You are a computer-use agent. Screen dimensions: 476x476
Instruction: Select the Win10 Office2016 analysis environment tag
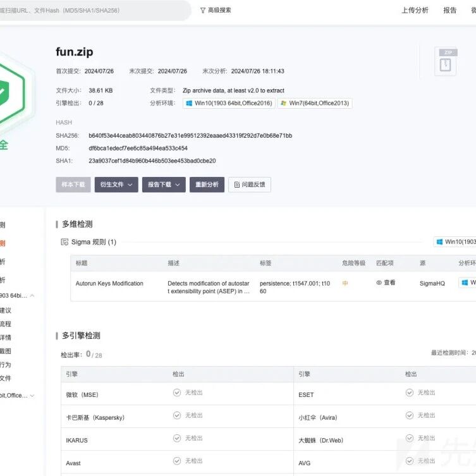point(229,103)
